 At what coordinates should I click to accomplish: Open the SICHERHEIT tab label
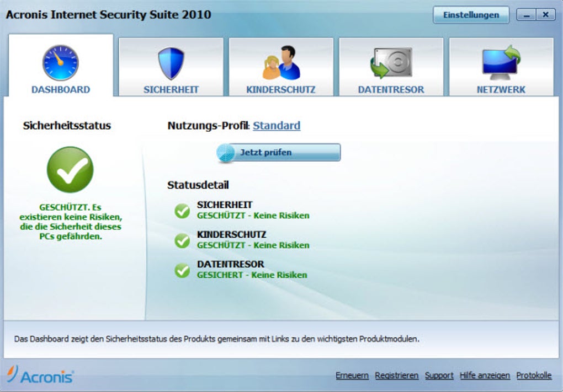point(171,90)
